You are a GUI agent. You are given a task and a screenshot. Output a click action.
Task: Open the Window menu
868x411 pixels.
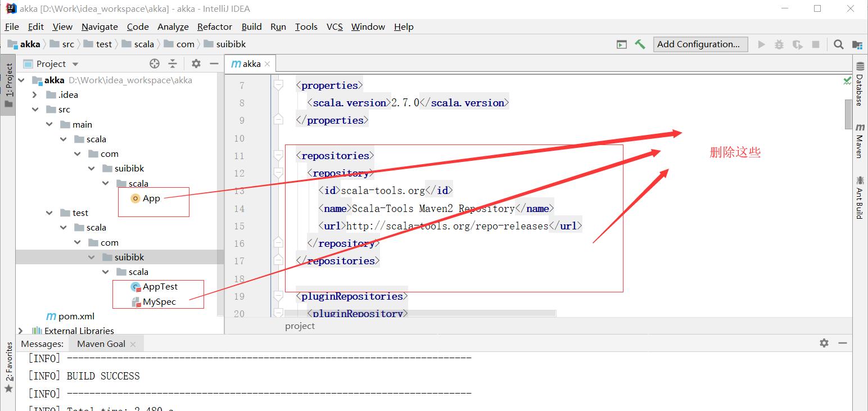click(x=368, y=26)
